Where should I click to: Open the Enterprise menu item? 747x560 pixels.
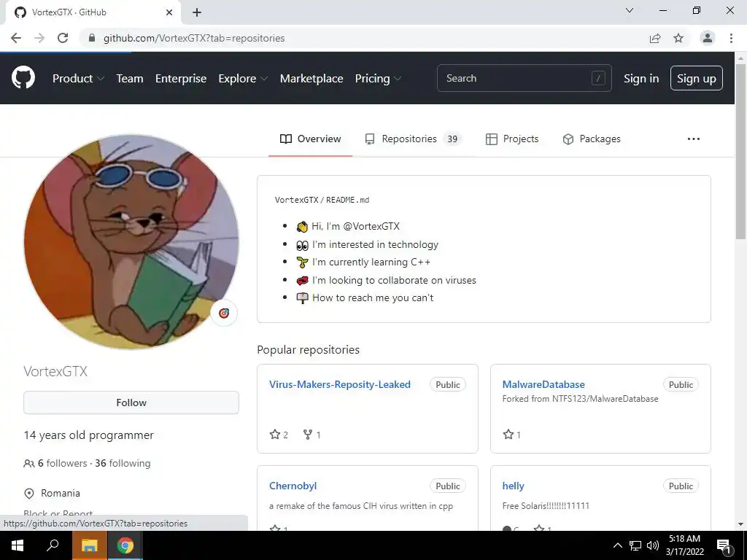pyautogui.click(x=181, y=79)
